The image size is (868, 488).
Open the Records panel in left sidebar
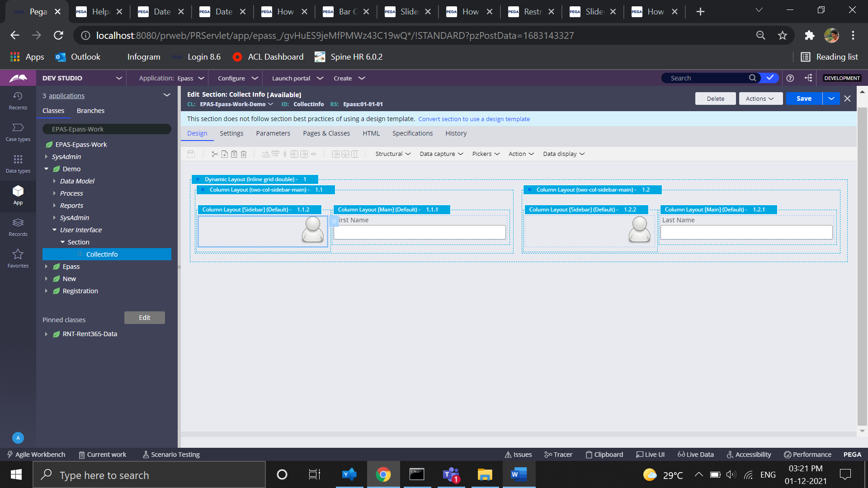click(18, 227)
